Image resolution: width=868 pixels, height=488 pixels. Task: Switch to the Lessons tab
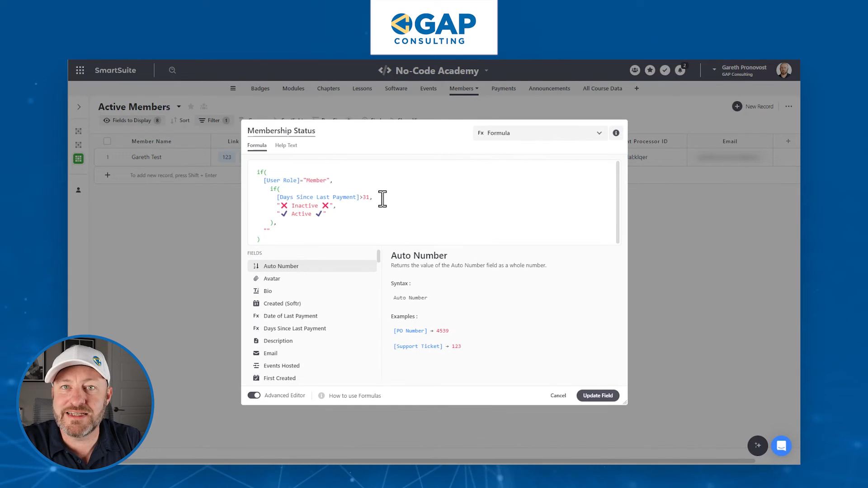point(362,88)
